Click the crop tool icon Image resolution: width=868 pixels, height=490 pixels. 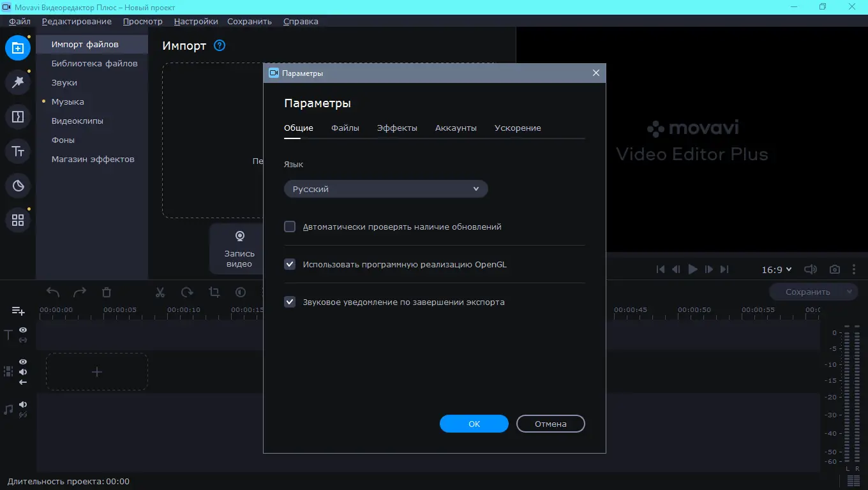tap(214, 292)
